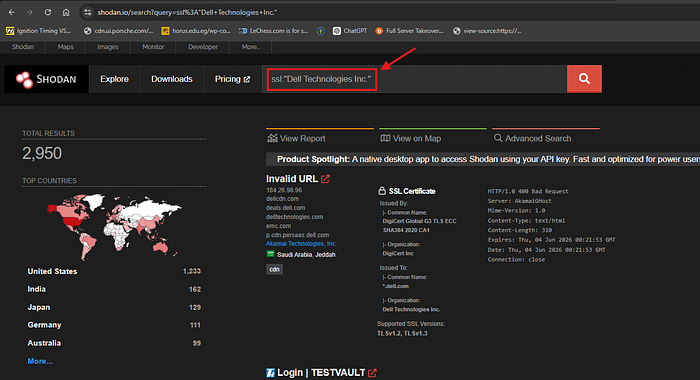Viewport: 700px width, 380px height.
Task: Click hostname delltechnologies.com
Action: tap(295, 217)
